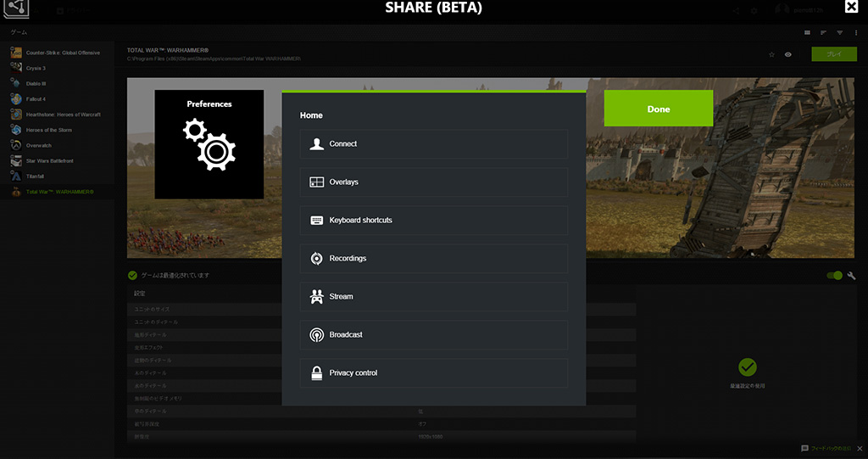This screenshot has height=459, width=868.
Task: Click the Overlays layout icon
Action: 317,182
